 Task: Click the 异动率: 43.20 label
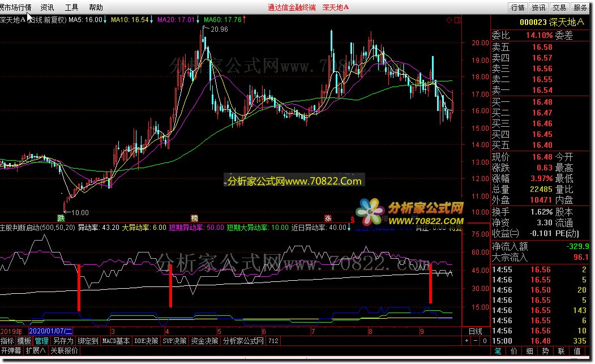pos(99,228)
